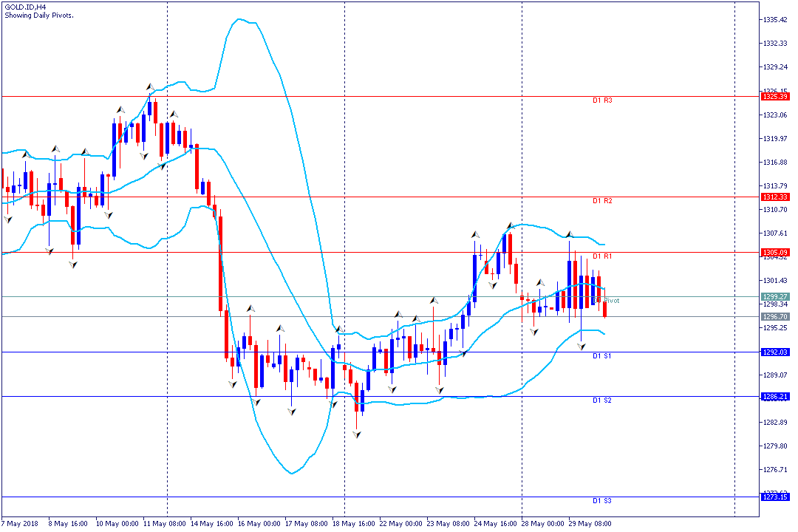Viewport: 798px width, 532px height.
Task: Click the D1 S2 support label
Action: pyautogui.click(x=601, y=400)
